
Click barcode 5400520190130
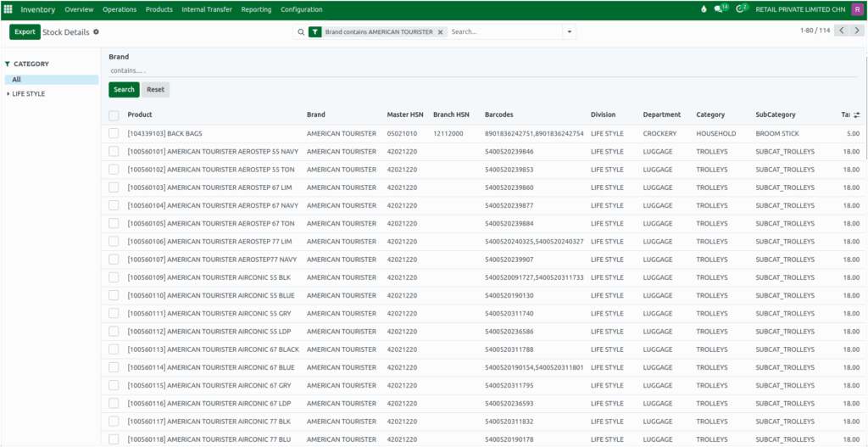(x=509, y=296)
